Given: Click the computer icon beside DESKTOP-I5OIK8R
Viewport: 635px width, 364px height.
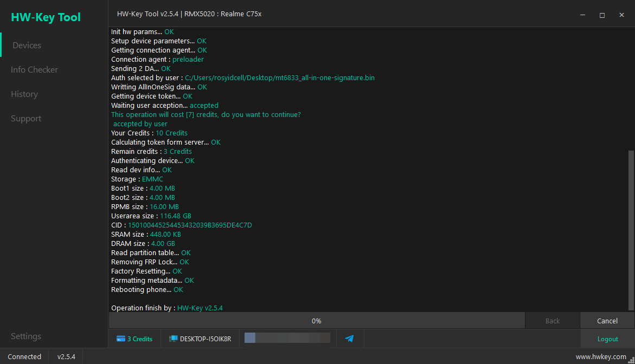Looking at the screenshot, I should (174, 339).
